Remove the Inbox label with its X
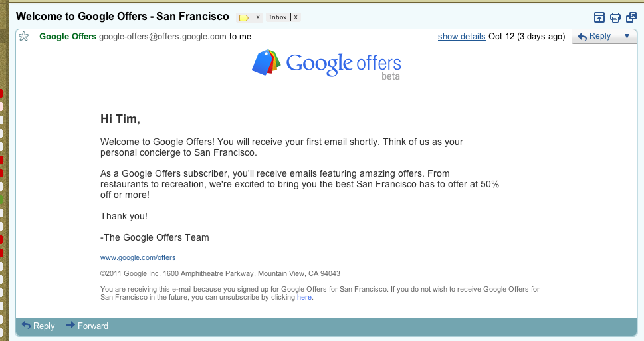Image resolution: width=644 pixels, height=341 pixels. (x=296, y=17)
